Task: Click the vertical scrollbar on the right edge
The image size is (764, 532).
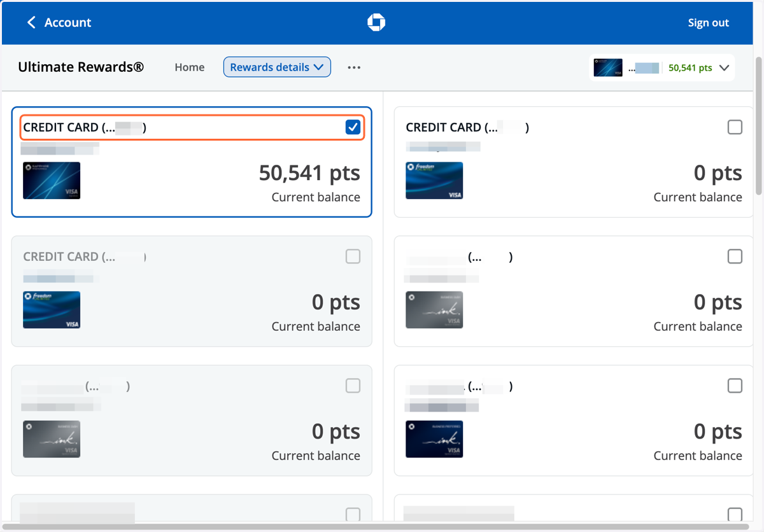Action: point(758,125)
